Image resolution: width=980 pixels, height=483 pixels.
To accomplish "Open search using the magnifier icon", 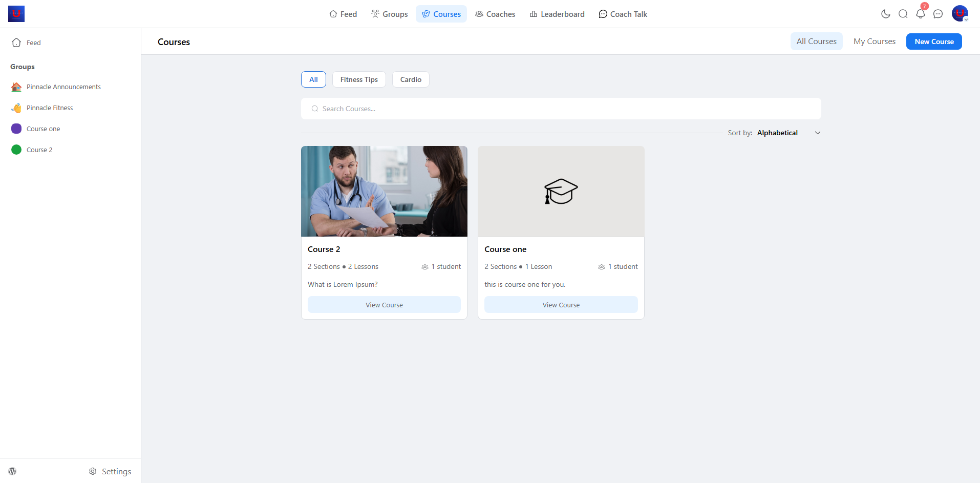I will (903, 14).
